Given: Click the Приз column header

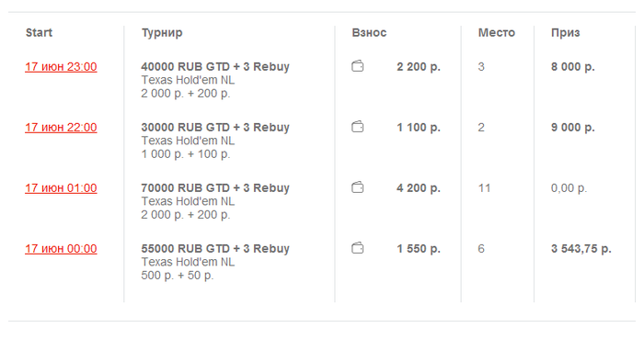Looking at the screenshot, I should coord(565,33).
